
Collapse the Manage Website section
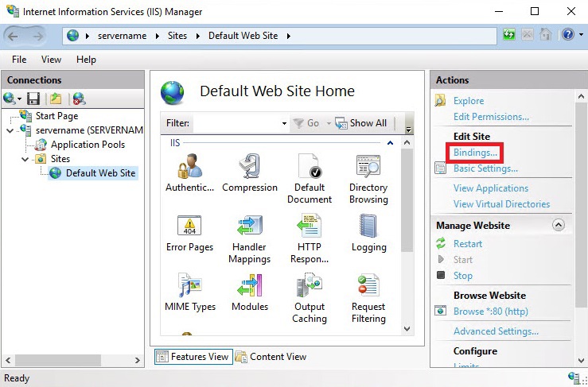559,225
